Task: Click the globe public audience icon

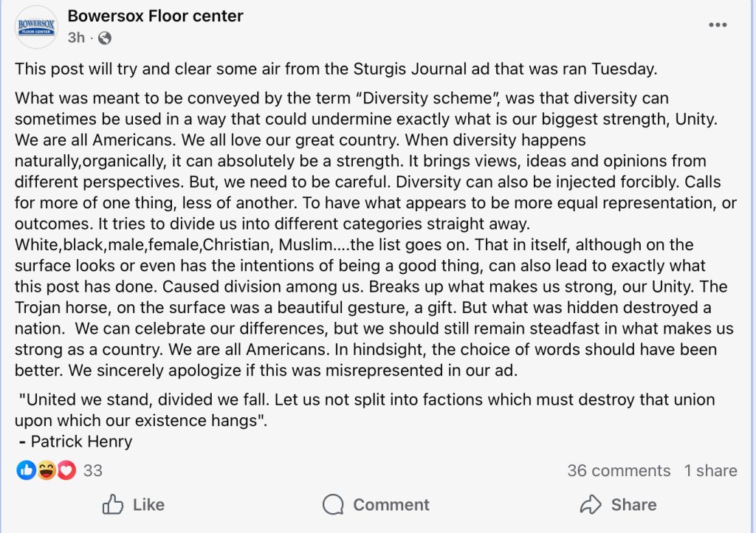Action: click(x=105, y=38)
